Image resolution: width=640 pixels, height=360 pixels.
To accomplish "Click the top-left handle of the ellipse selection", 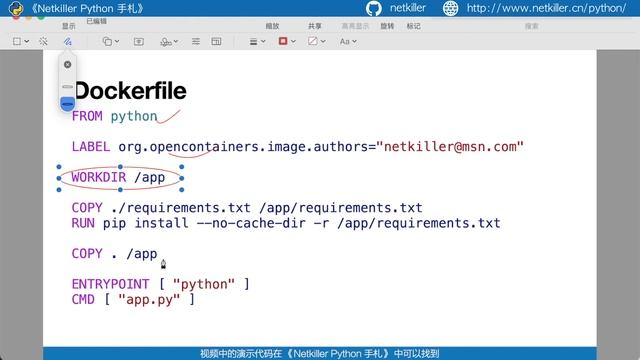I will click(59, 167).
